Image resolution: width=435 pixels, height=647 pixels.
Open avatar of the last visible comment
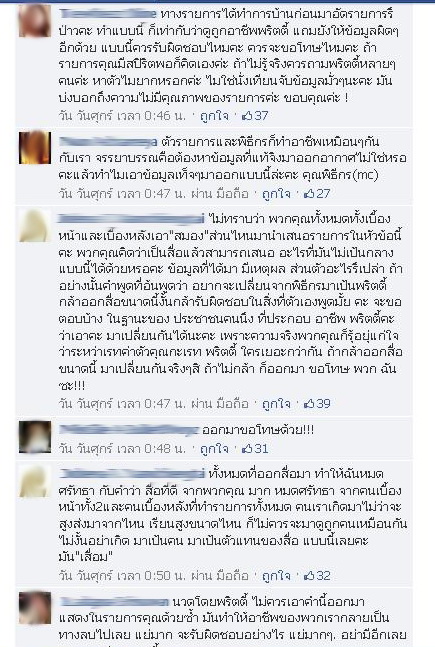click(35, 608)
